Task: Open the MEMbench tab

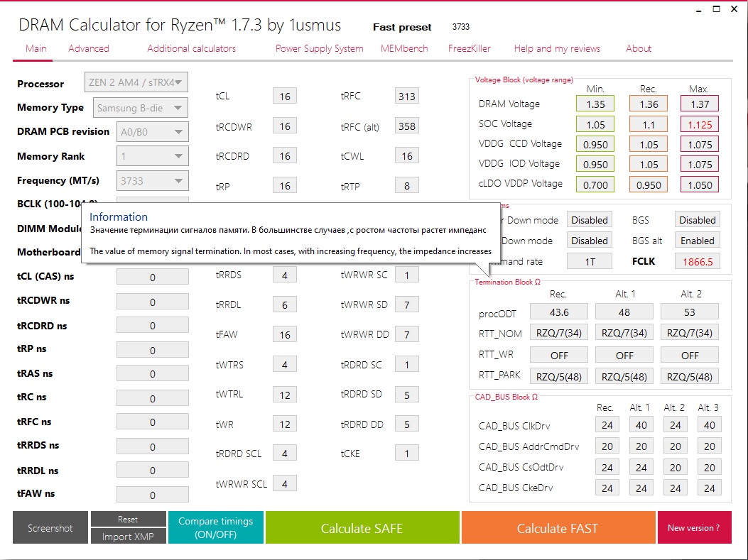Action: point(404,48)
